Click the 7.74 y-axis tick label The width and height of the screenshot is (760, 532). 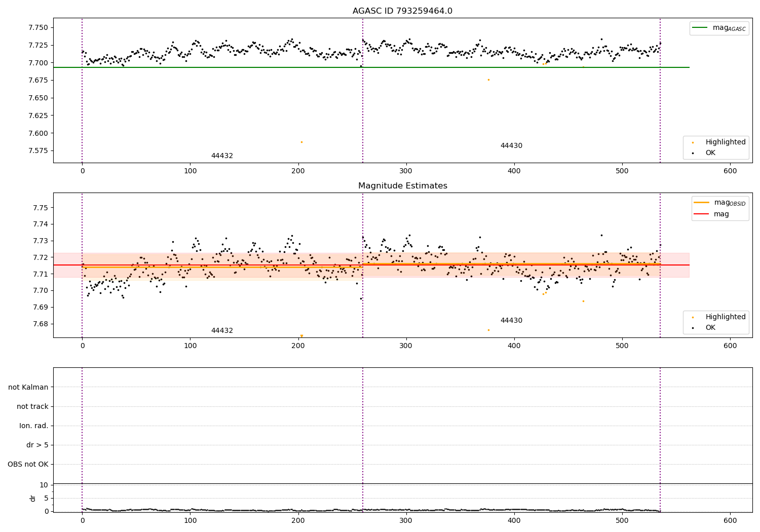pyautogui.click(x=41, y=224)
